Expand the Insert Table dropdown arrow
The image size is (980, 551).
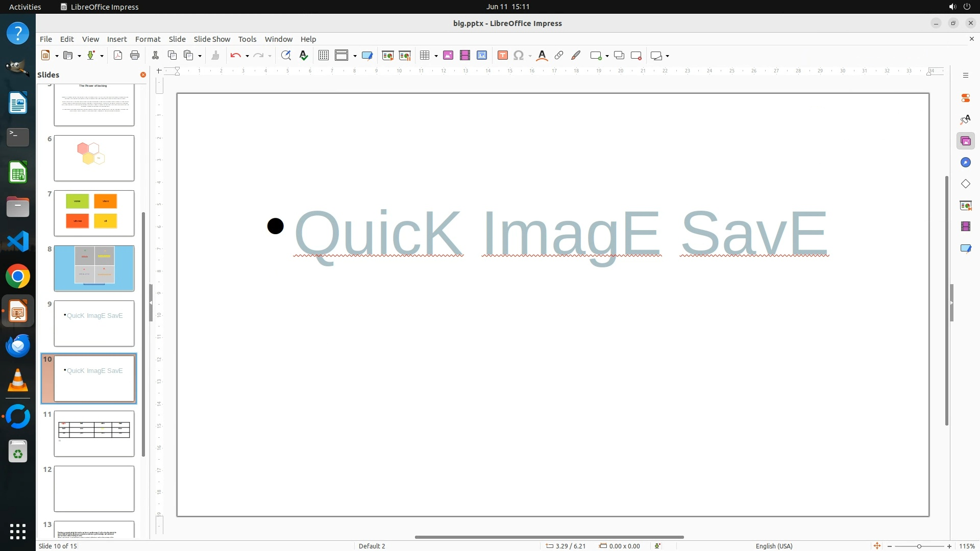(436, 56)
